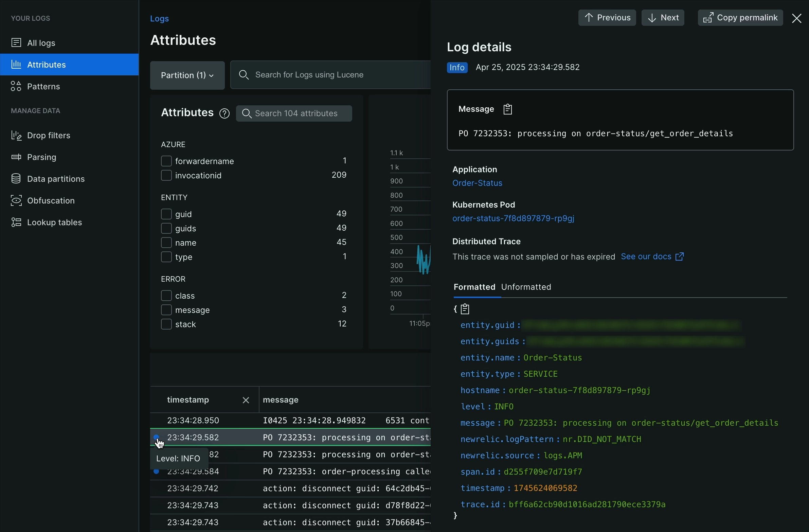809x532 pixels.
Task: Tick the stack error attribute checkbox
Action: 166,325
